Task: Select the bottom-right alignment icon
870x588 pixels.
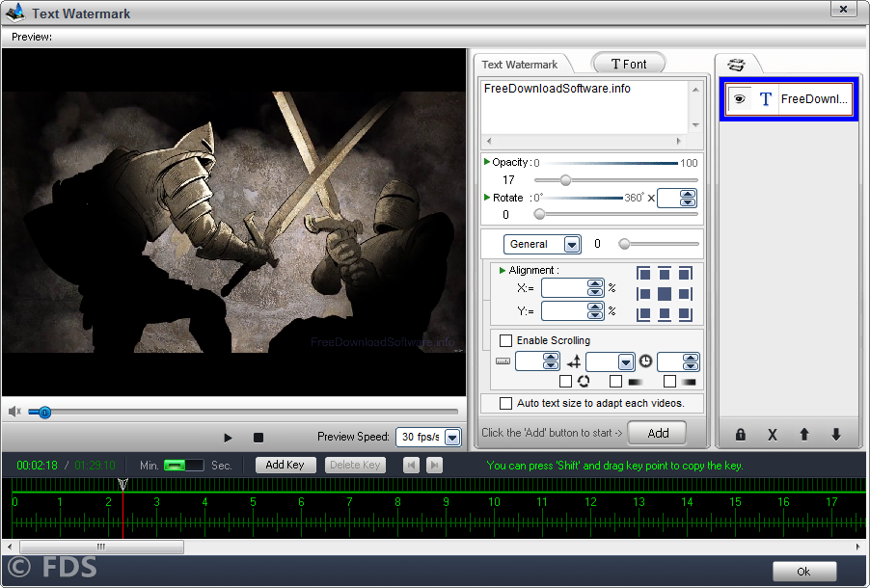Action: tap(685, 315)
